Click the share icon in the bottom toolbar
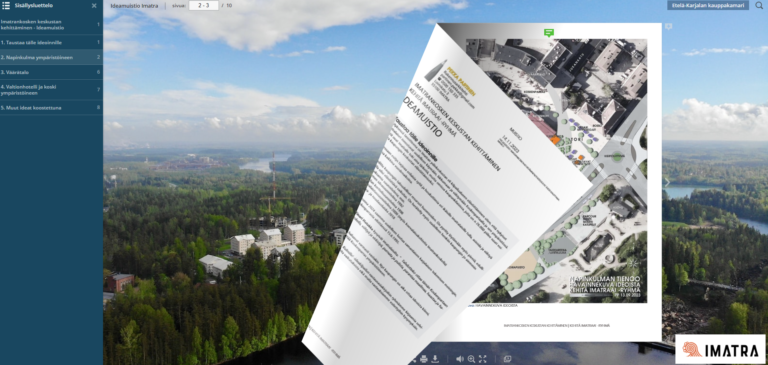Image resolution: width=768 pixels, height=365 pixels. click(414, 360)
